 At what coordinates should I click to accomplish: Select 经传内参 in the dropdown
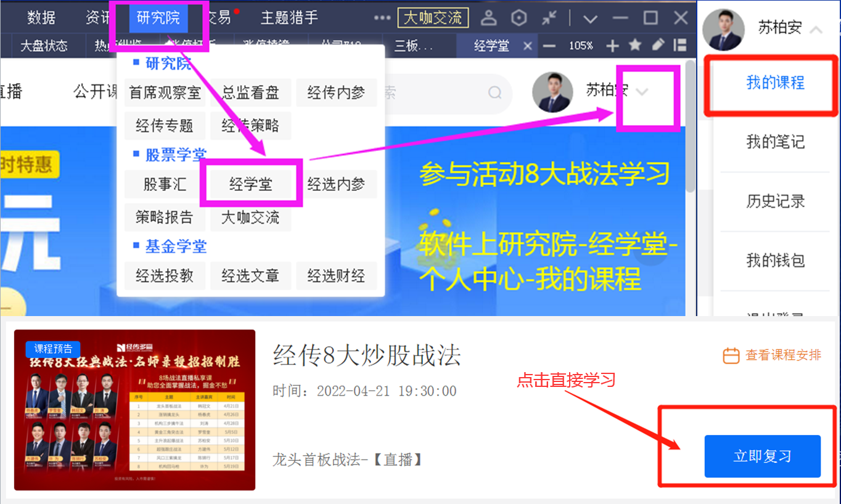click(x=336, y=92)
